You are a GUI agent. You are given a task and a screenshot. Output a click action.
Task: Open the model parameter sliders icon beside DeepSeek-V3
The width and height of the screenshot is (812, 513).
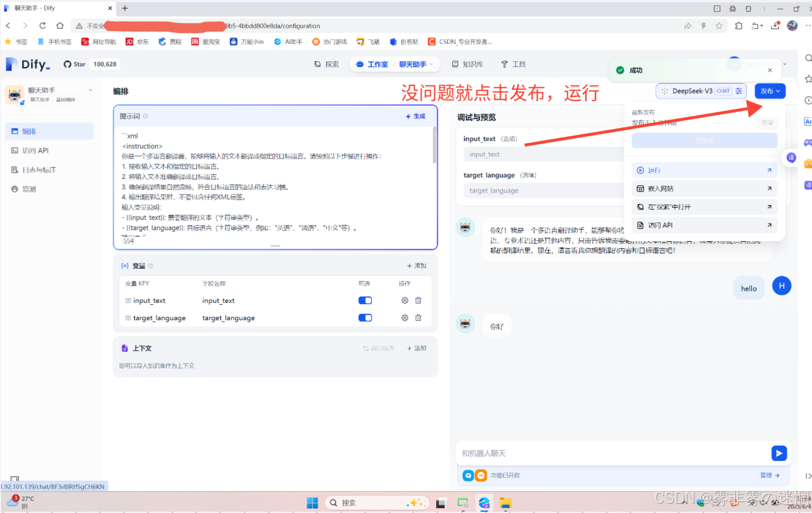coord(739,91)
